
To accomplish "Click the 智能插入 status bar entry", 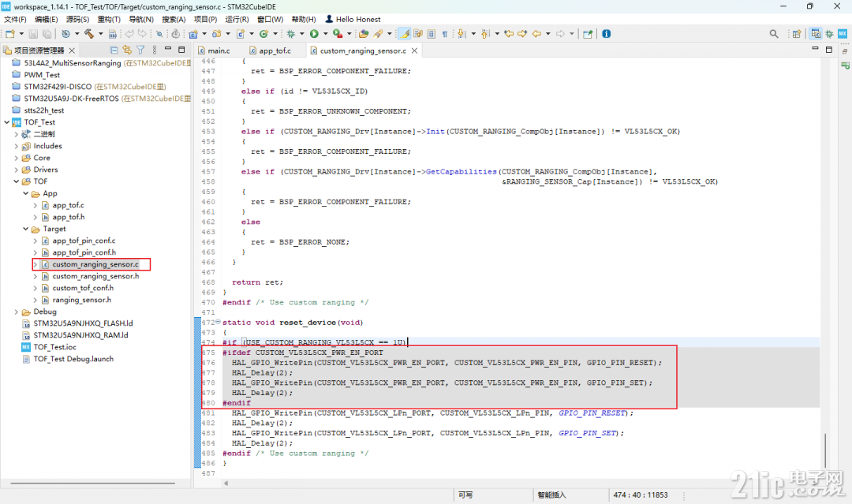I will click(551, 495).
